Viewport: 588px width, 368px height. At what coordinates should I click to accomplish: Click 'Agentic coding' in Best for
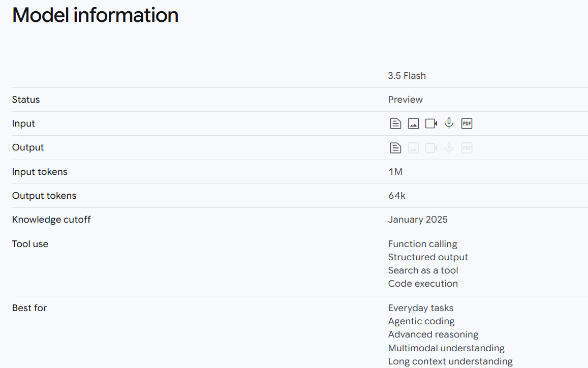pyautogui.click(x=421, y=321)
